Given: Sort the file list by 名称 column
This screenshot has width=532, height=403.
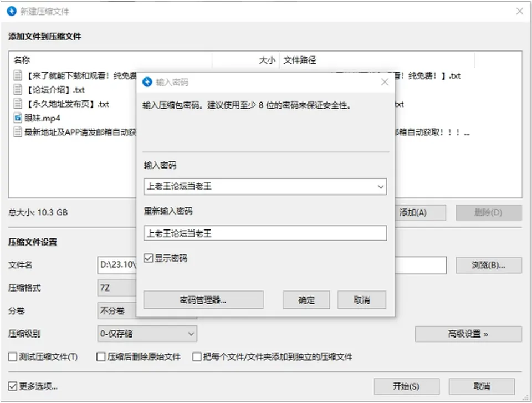Looking at the screenshot, I should coord(111,60).
